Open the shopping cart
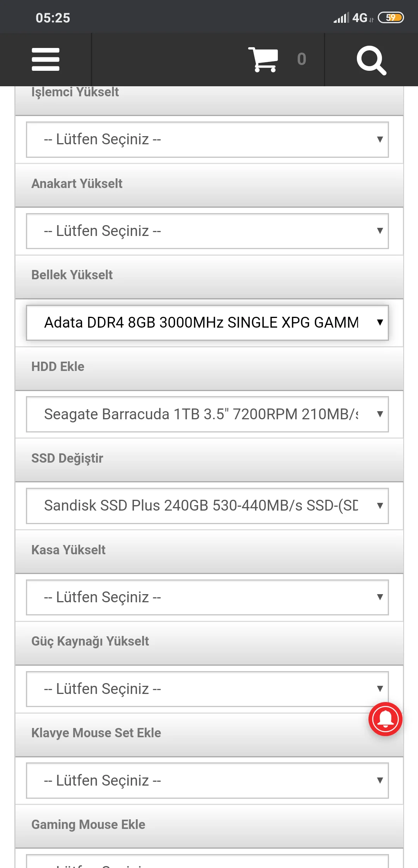 (264, 60)
